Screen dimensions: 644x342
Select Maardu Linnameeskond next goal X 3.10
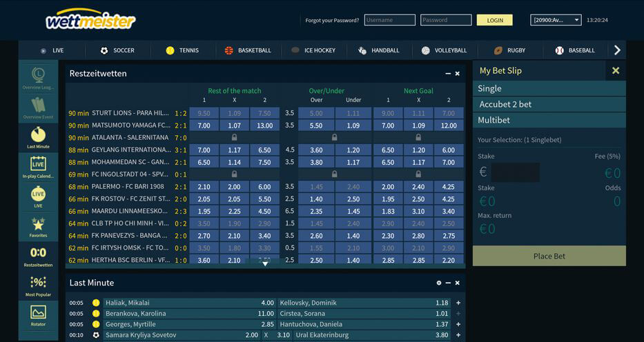pyautogui.click(x=418, y=212)
